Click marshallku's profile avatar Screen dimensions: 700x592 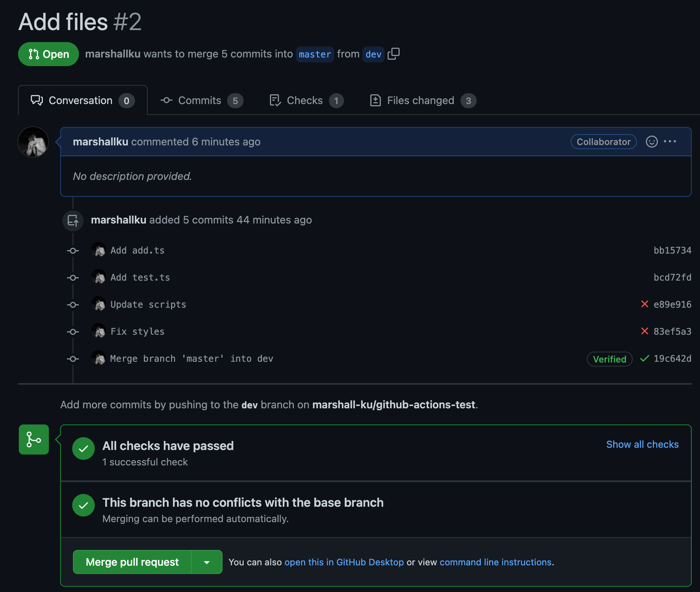(33, 142)
